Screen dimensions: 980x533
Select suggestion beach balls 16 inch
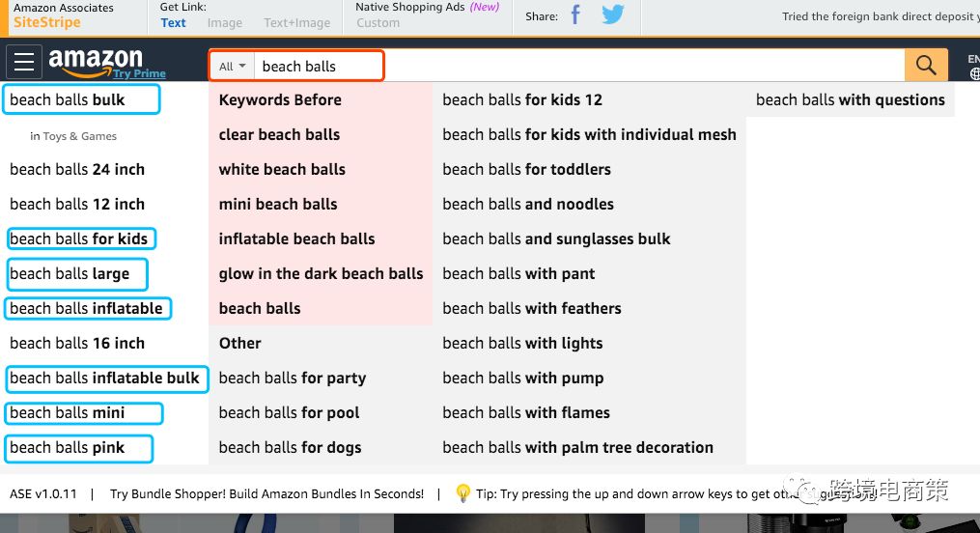tap(77, 343)
